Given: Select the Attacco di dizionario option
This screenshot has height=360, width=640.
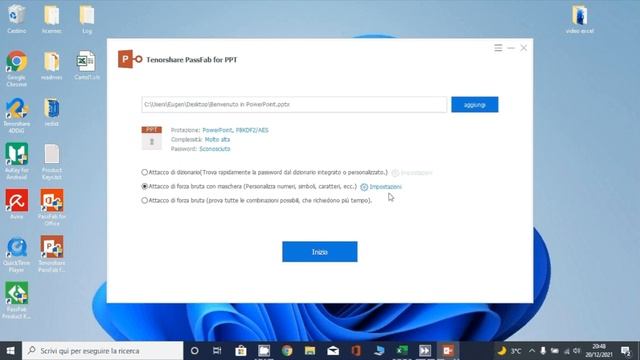Looking at the screenshot, I should 144,172.
